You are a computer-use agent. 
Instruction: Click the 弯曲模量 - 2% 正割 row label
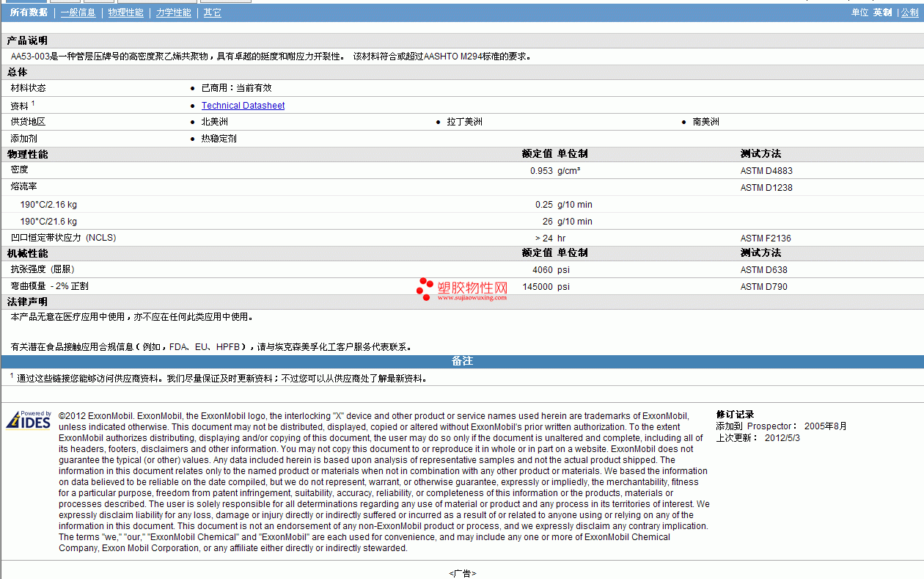[x=49, y=286]
